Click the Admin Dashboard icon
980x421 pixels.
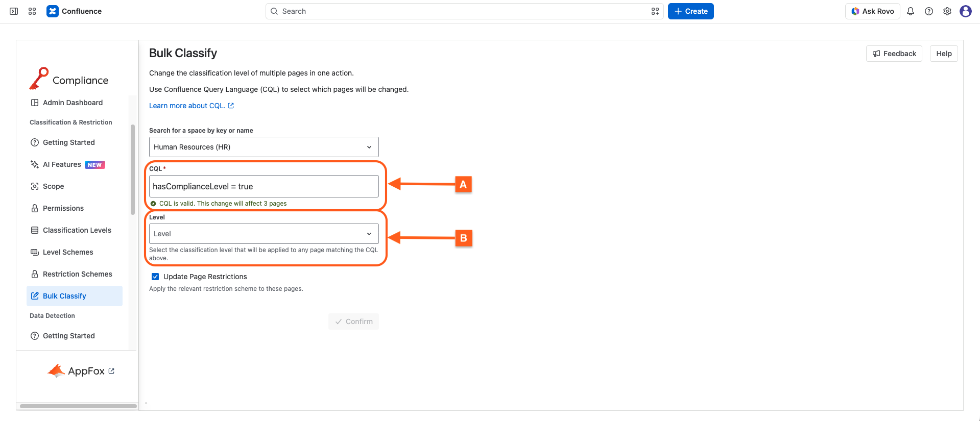(35, 103)
